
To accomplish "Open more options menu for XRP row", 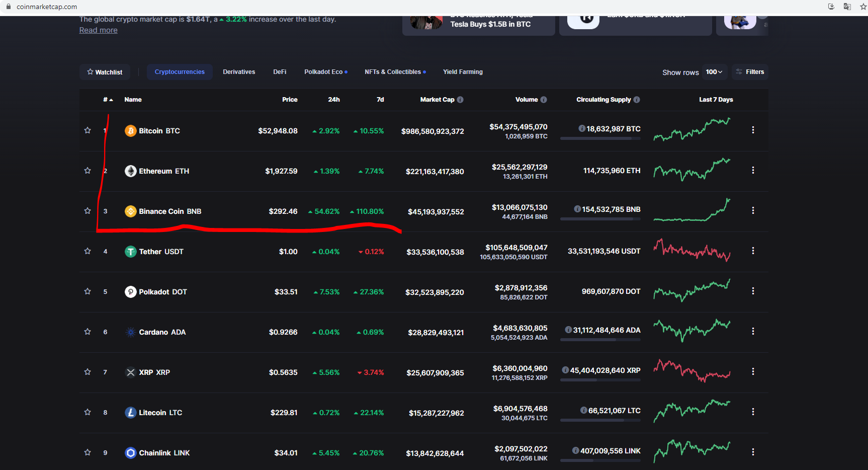I will click(x=753, y=371).
